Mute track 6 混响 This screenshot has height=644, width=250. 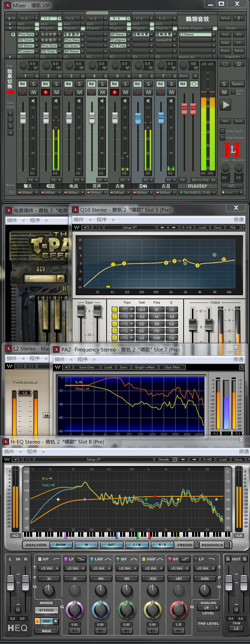[x=148, y=92]
